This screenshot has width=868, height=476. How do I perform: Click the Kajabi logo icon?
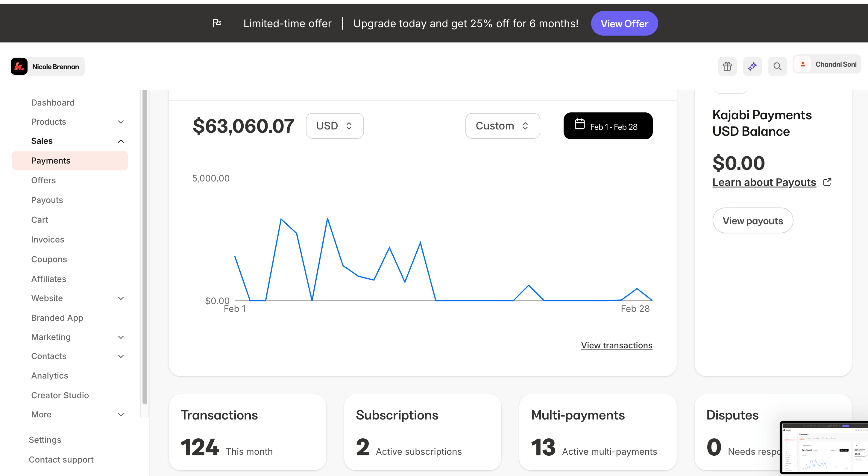19,66
